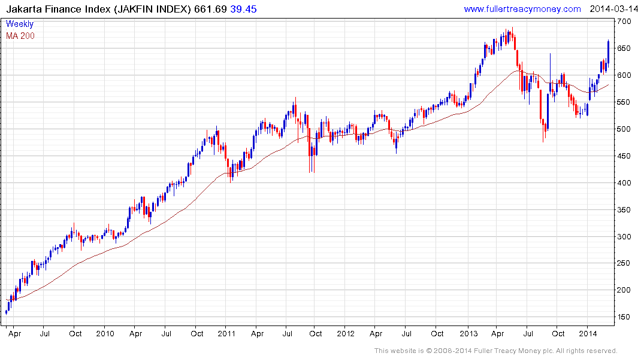Click the 450 price axis label
Viewport: 644px width, 359px height.
coord(624,156)
